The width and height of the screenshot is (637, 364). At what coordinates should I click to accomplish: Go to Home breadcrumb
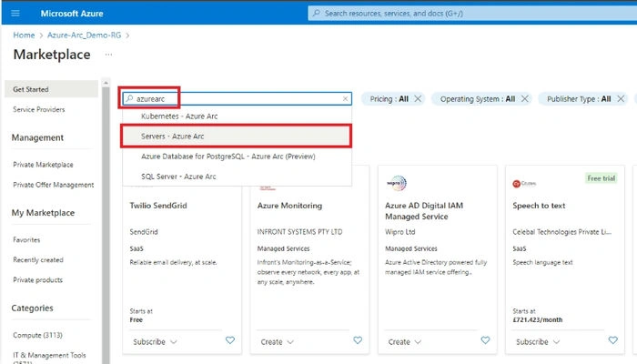24,35
